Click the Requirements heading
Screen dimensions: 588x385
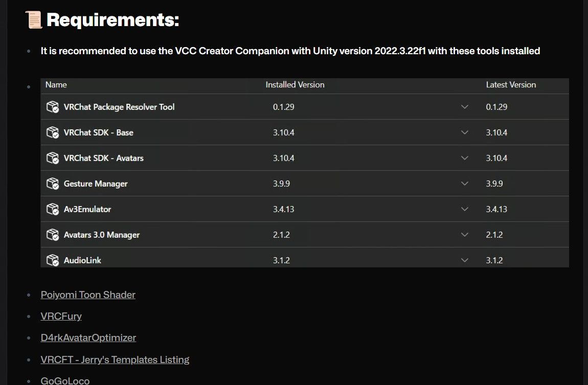tap(112, 20)
